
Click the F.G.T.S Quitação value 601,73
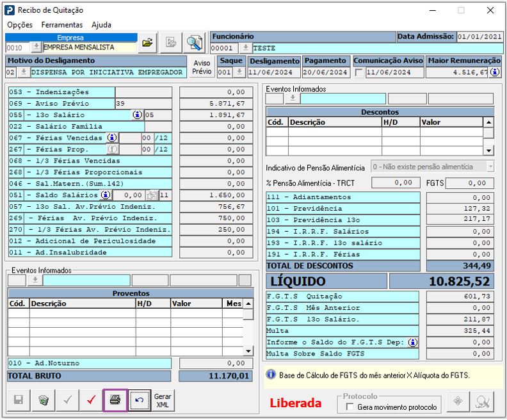coord(460,296)
